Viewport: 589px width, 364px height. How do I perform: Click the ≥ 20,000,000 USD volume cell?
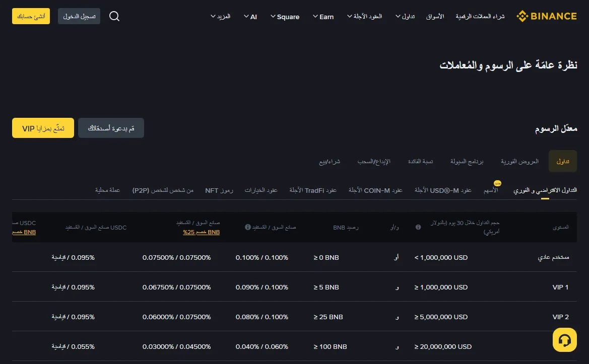[x=443, y=346]
